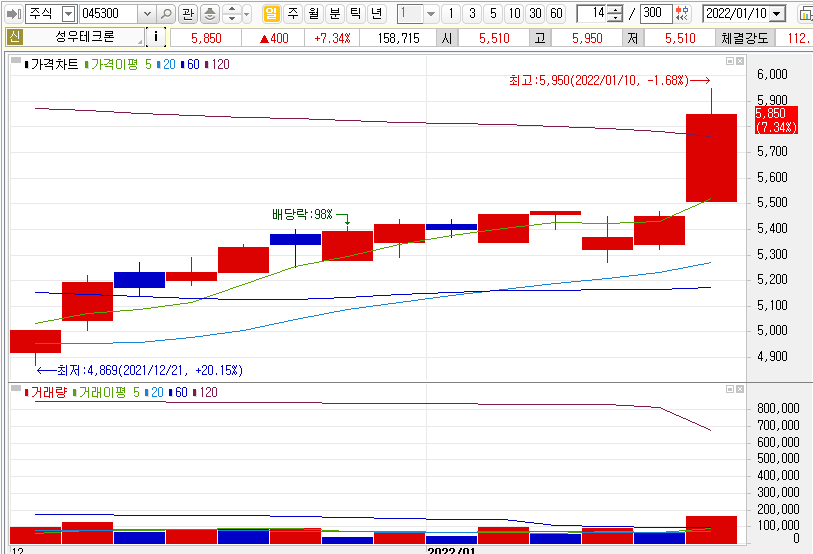Click the light blue 20 price MA legend
This screenshot has width=813, height=554.
tap(166, 64)
